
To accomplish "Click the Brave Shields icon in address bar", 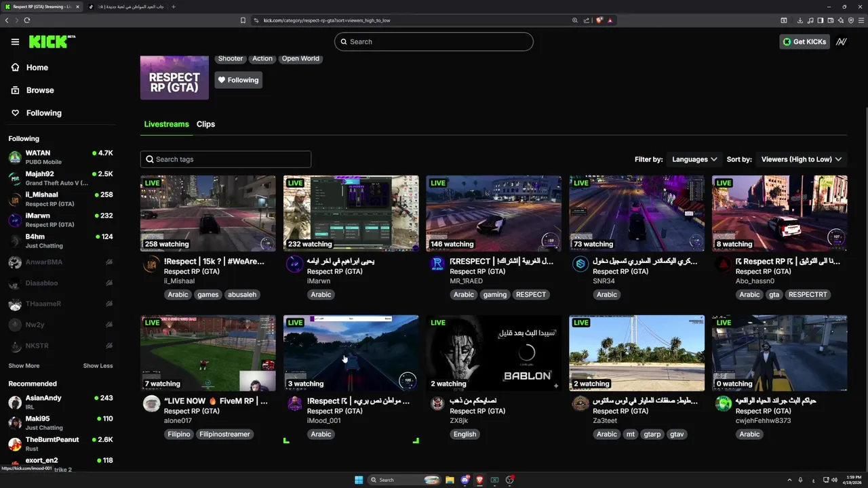I will (599, 20).
